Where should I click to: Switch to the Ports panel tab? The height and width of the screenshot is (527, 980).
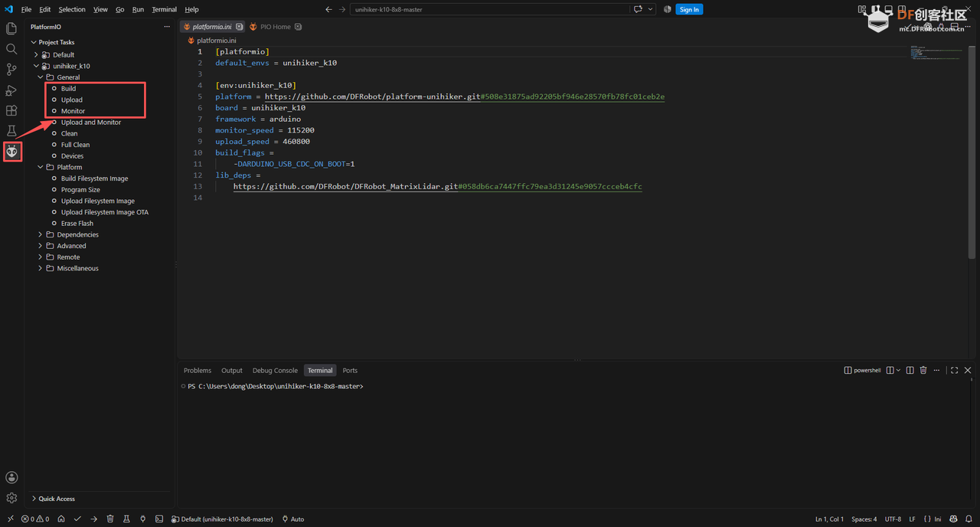[x=350, y=370]
